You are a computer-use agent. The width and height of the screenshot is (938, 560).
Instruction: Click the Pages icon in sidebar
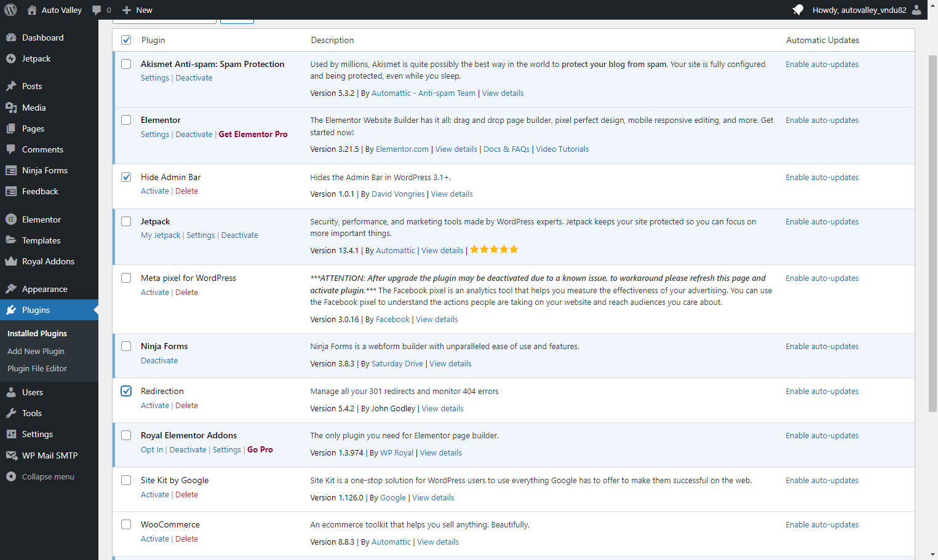[11, 128]
